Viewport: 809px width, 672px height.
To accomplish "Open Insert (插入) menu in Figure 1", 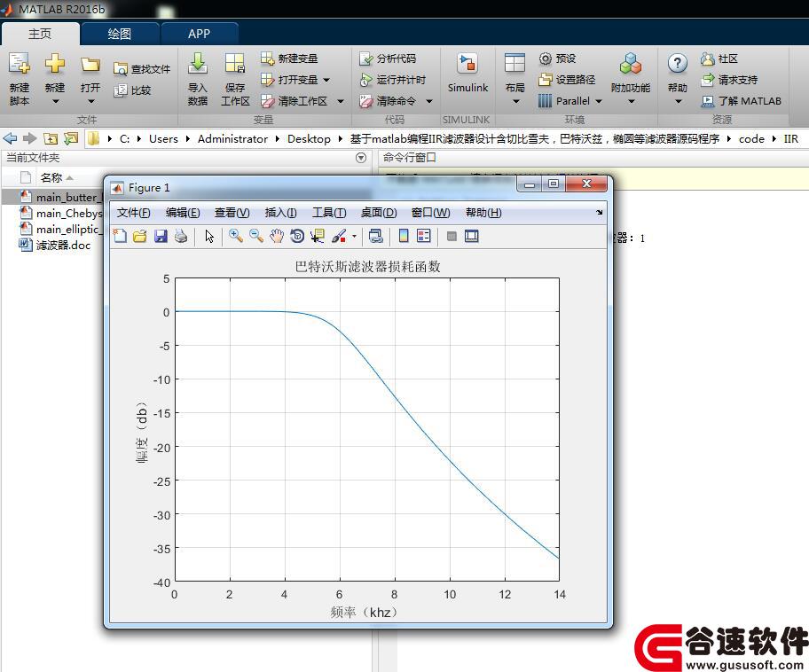I will click(280, 213).
